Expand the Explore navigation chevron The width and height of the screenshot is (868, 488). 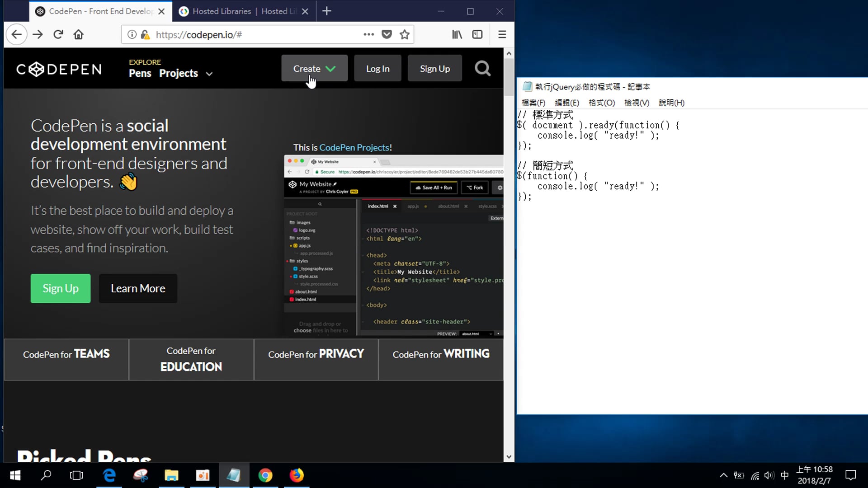[209, 74]
